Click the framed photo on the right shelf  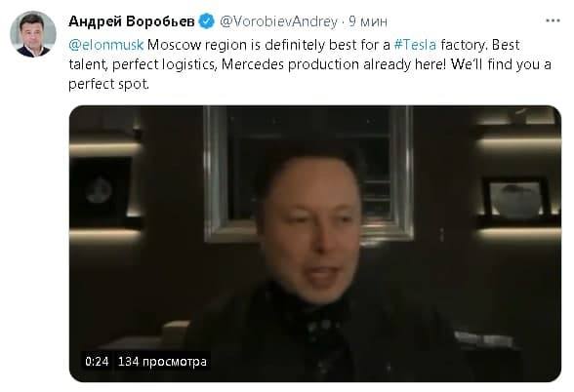click(516, 199)
